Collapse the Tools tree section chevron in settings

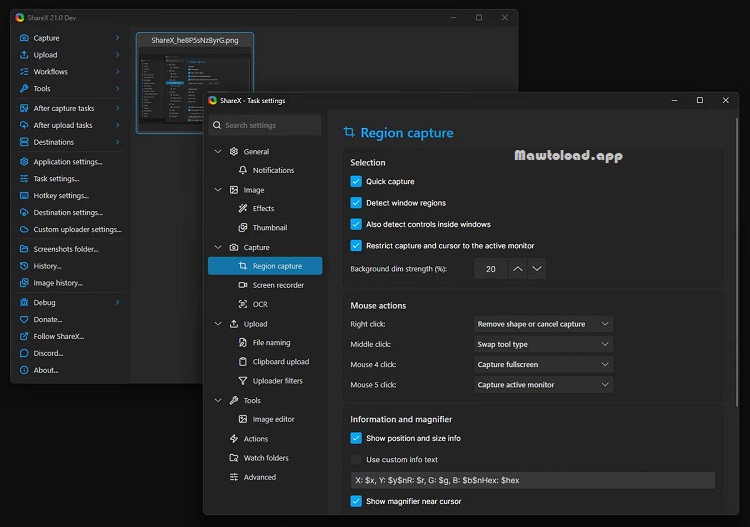(x=218, y=400)
